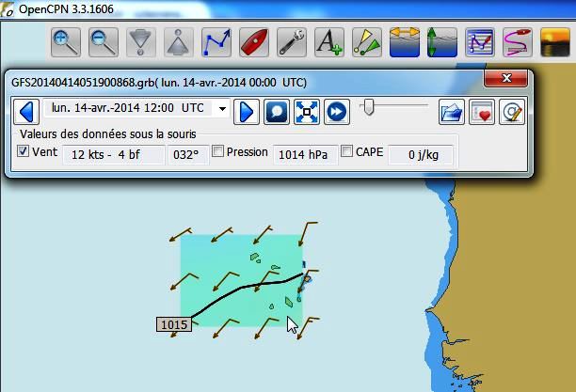
Task: Close the GRIB dialog window
Action: pos(506,78)
